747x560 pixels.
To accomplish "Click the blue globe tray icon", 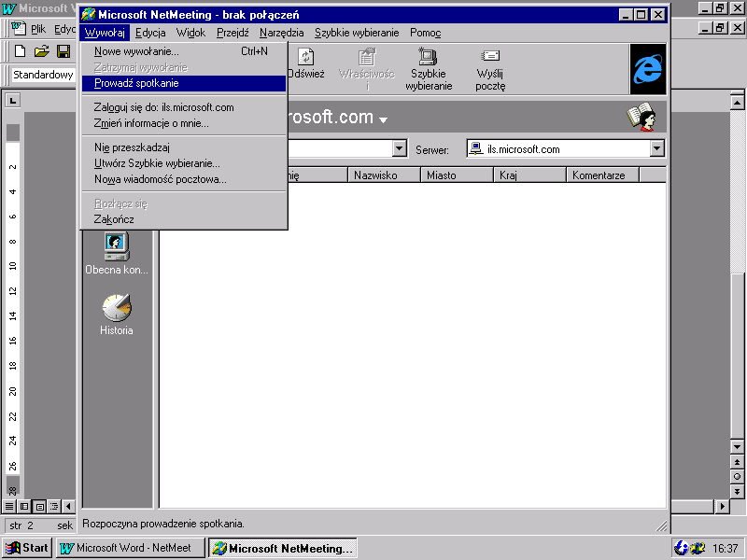I will [x=682, y=548].
